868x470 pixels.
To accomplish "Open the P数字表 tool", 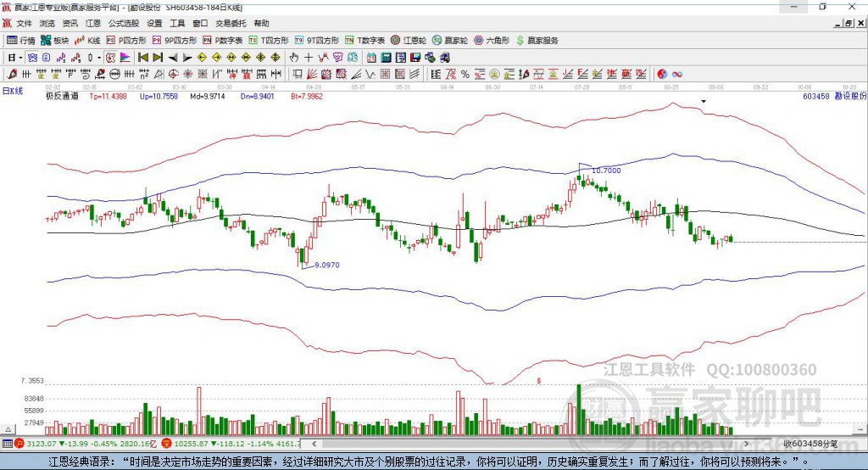I will (223, 41).
